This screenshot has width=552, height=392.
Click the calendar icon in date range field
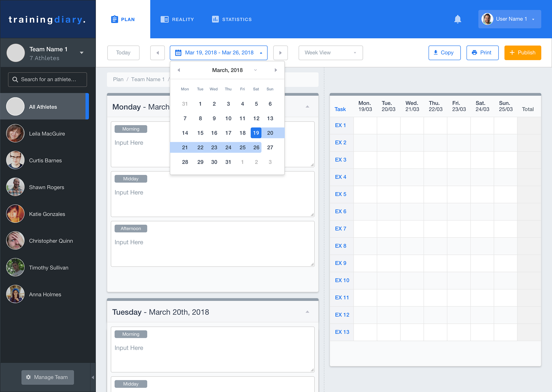[x=178, y=53]
